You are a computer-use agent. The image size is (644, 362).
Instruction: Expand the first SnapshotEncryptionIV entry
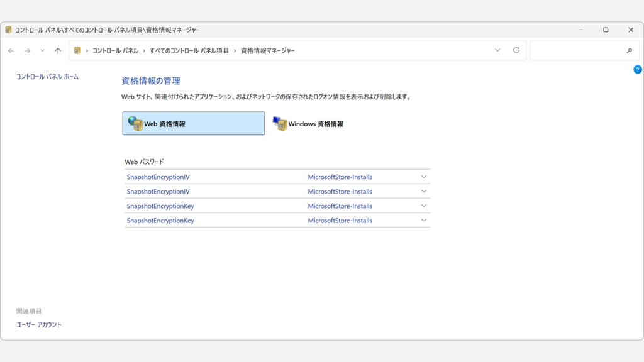424,177
